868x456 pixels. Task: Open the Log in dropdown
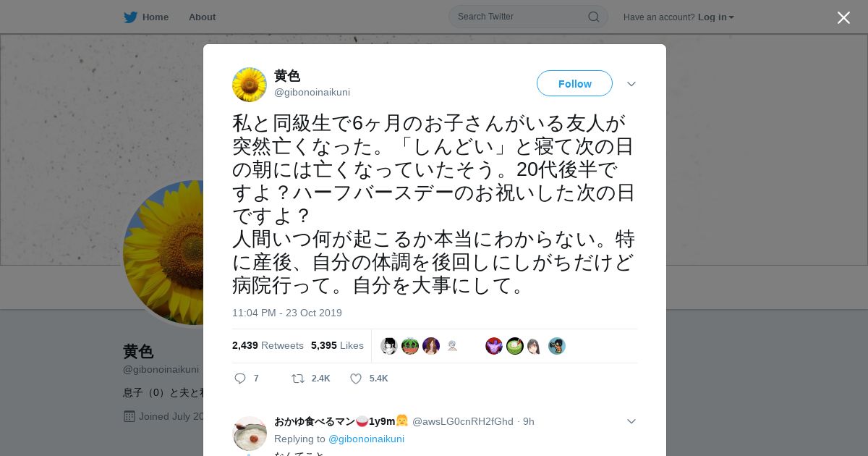coord(716,17)
